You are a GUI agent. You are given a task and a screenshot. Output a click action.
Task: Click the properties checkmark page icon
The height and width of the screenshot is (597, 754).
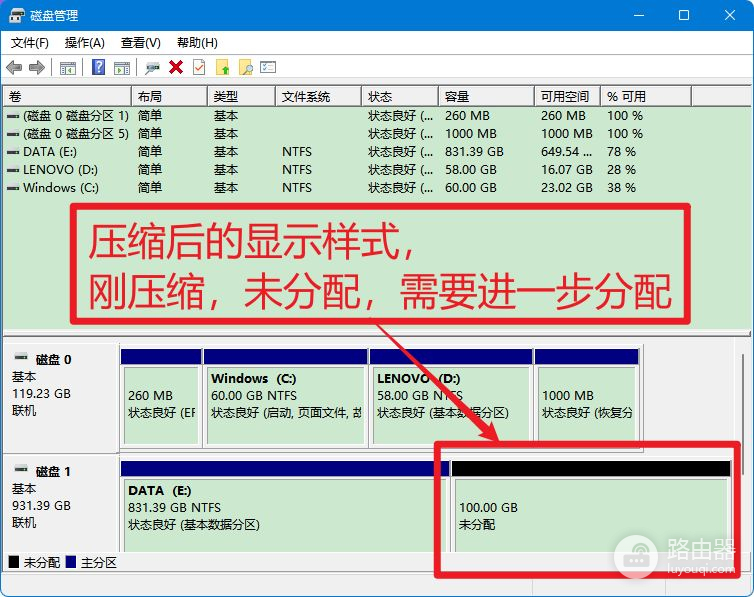pos(199,67)
